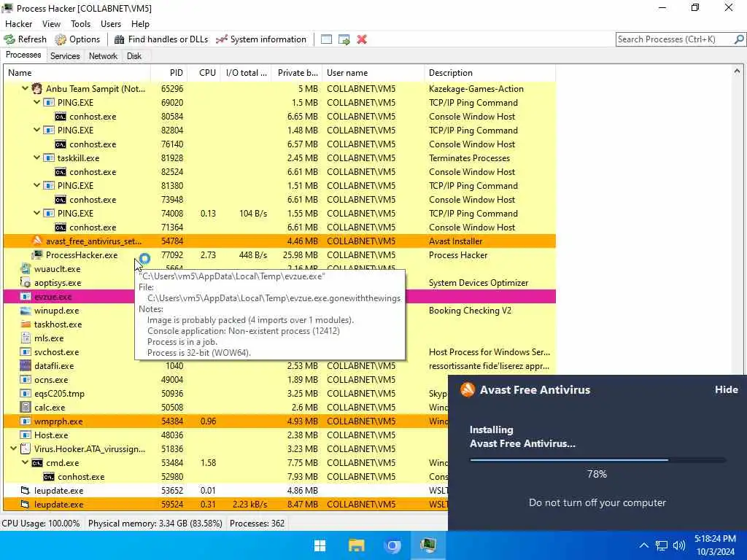The height and width of the screenshot is (560, 747).
Task: Click the leupdate.exe icon for PID 53652
Action: (x=26, y=490)
